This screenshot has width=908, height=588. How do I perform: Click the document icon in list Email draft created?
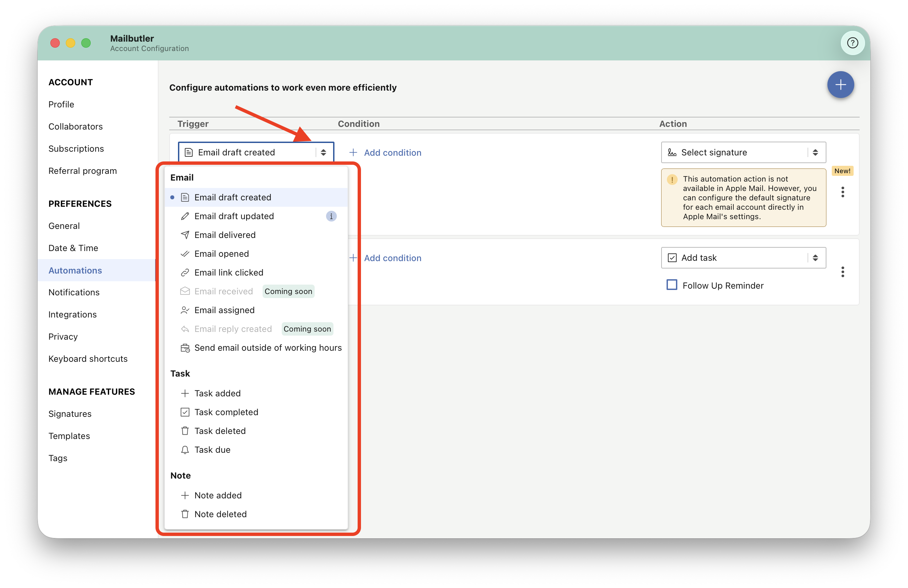185,198
